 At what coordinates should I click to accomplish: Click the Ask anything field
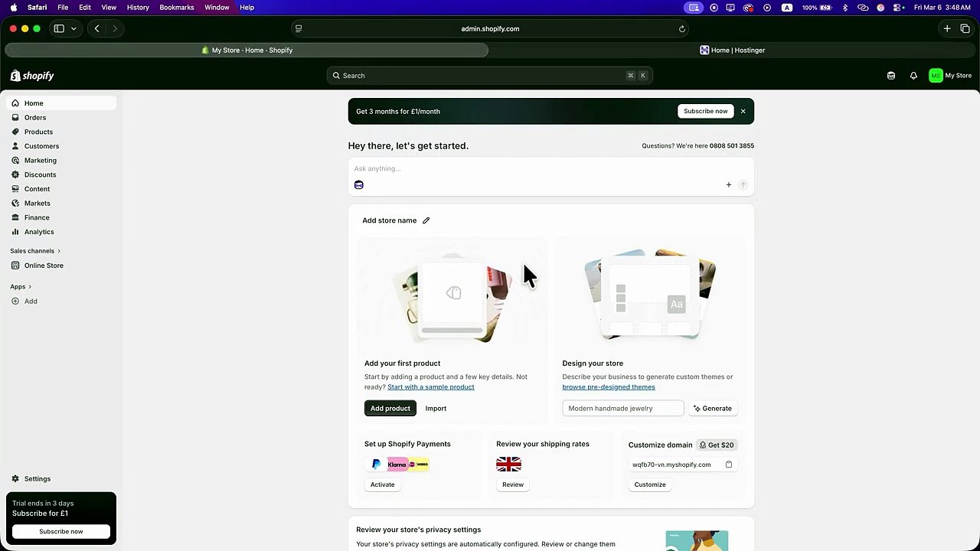pos(550,168)
